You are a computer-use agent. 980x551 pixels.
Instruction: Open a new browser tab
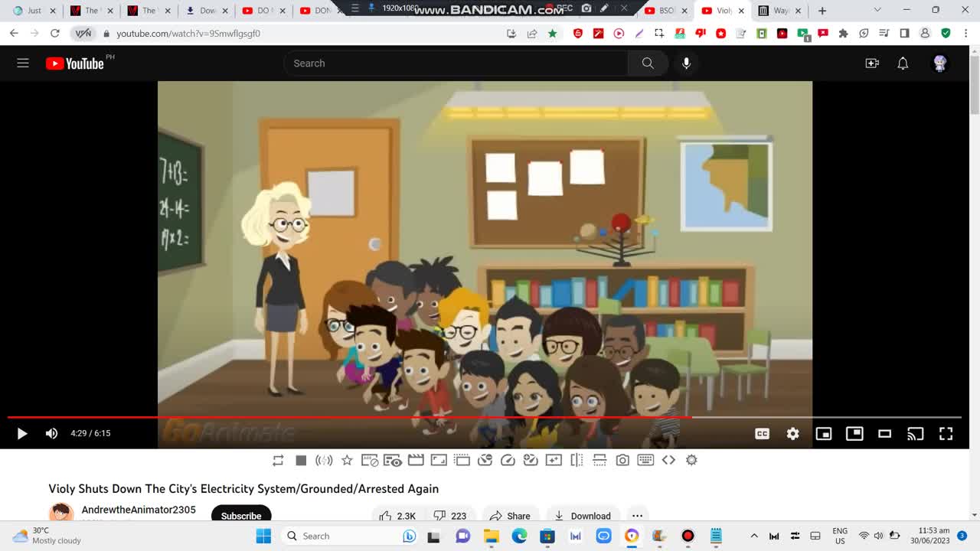click(x=822, y=11)
